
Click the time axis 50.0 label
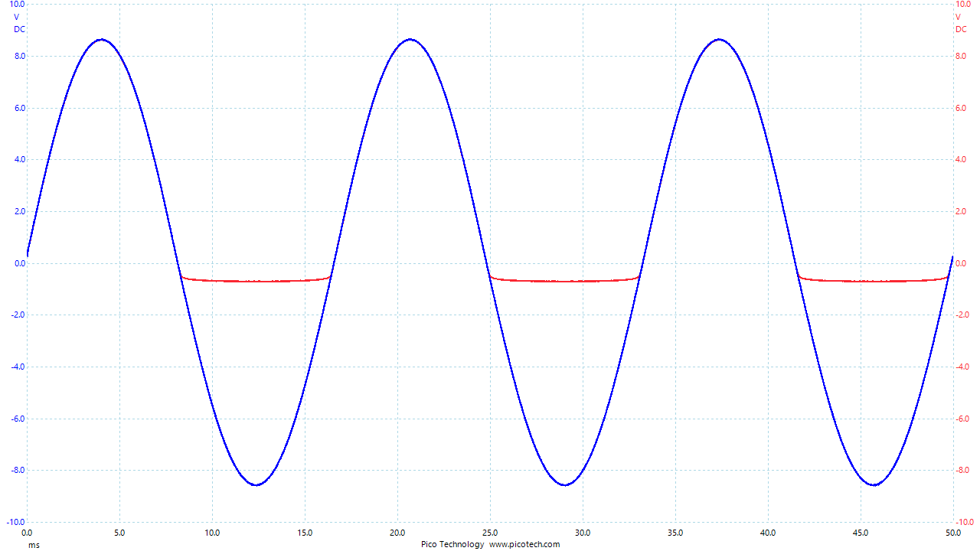tap(952, 533)
